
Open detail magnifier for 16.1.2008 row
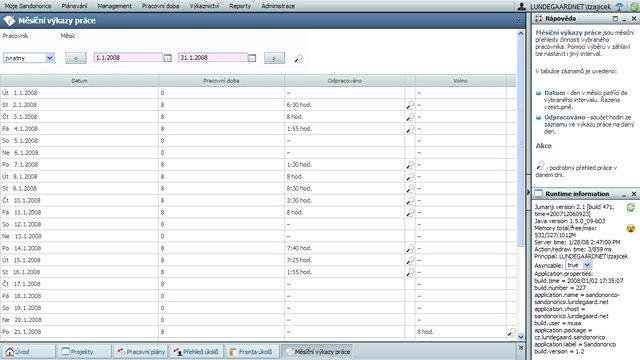(x=410, y=272)
